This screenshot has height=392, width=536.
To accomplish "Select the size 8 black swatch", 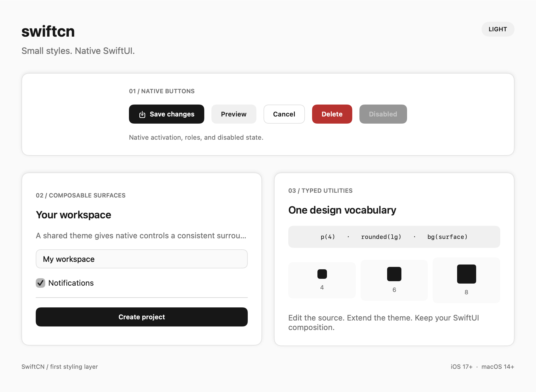I will (x=467, y=274).
